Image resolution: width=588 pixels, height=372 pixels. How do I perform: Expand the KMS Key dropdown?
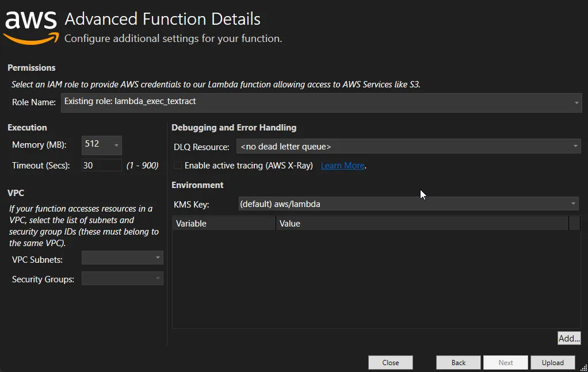click(x=408, y=204)
